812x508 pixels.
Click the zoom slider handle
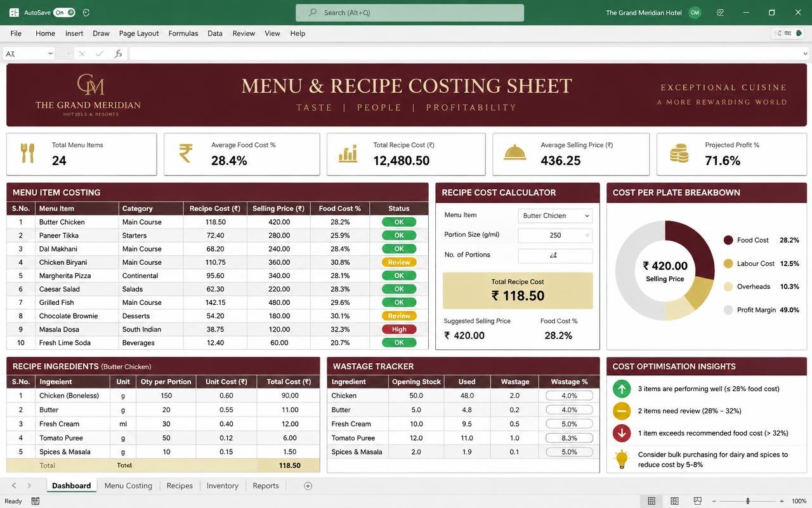coord(748,501)
